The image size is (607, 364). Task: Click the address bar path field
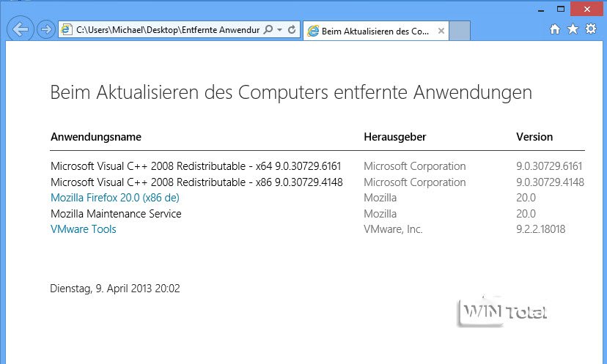[169, 30]
